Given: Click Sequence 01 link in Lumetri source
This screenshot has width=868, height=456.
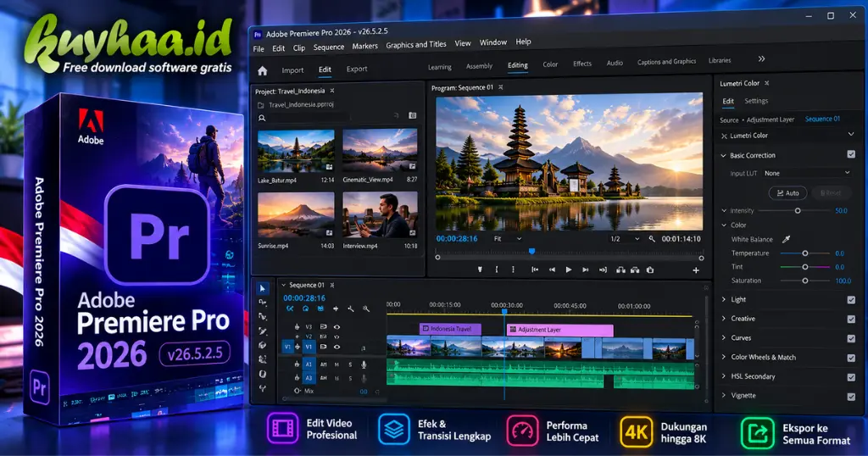Looking at the screenshot, I should tap(822, 119).
